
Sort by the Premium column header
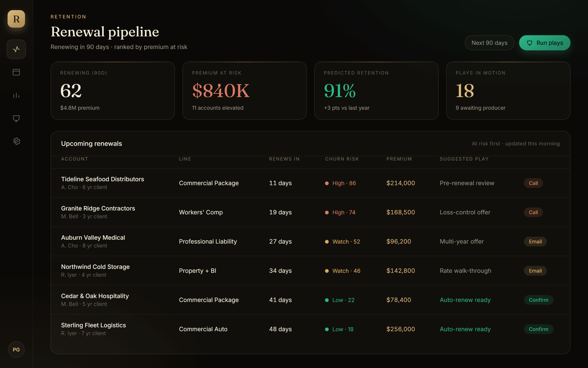pyautogui.click(x=399, y=159)
